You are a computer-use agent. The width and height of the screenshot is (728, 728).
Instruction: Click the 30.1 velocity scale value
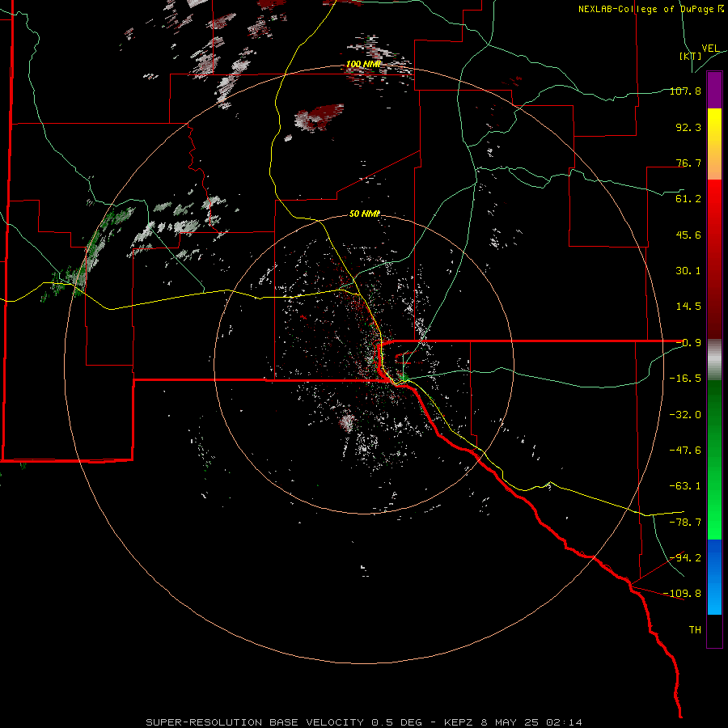pos(688,271)
